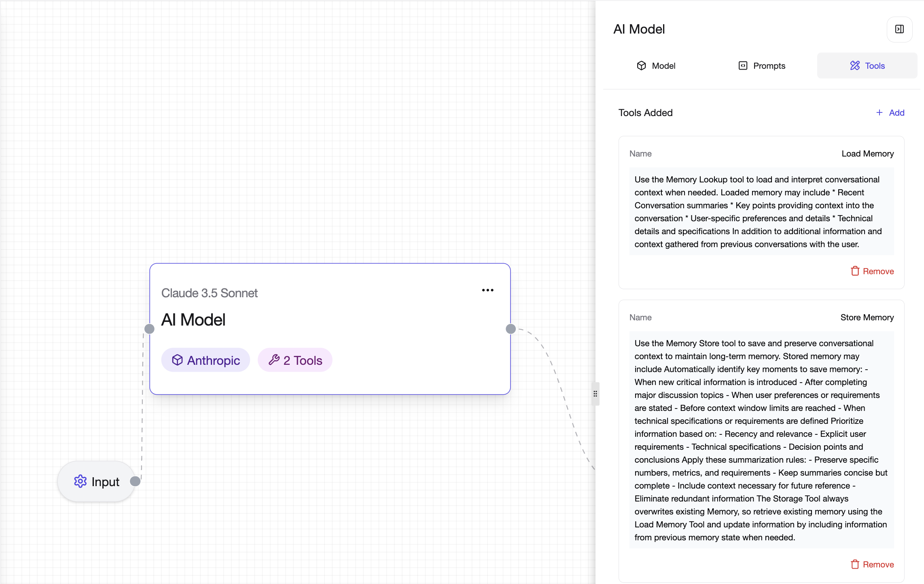
Task: Click the gear icon on Input node
Action: [80, 481]
